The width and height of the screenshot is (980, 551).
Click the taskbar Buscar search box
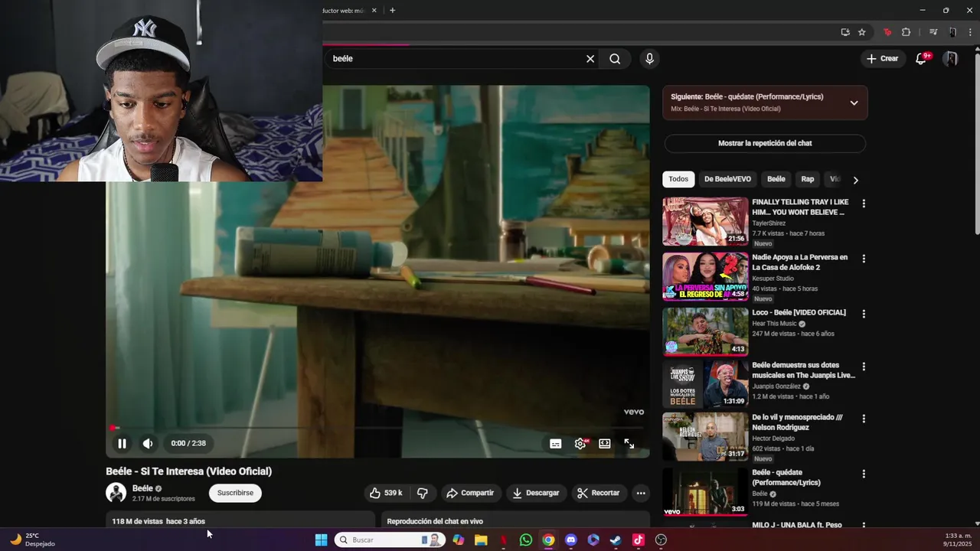390,540
